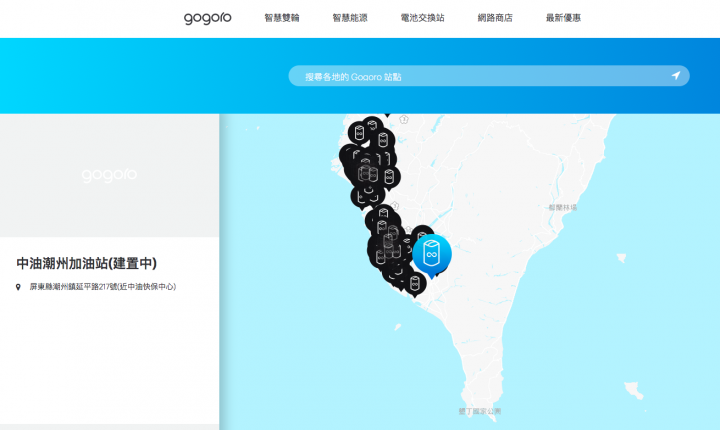Click the locate-me arrow in the search bar
Image resolution: width=720 pixels, height=430 pixels.
[675, 75]
